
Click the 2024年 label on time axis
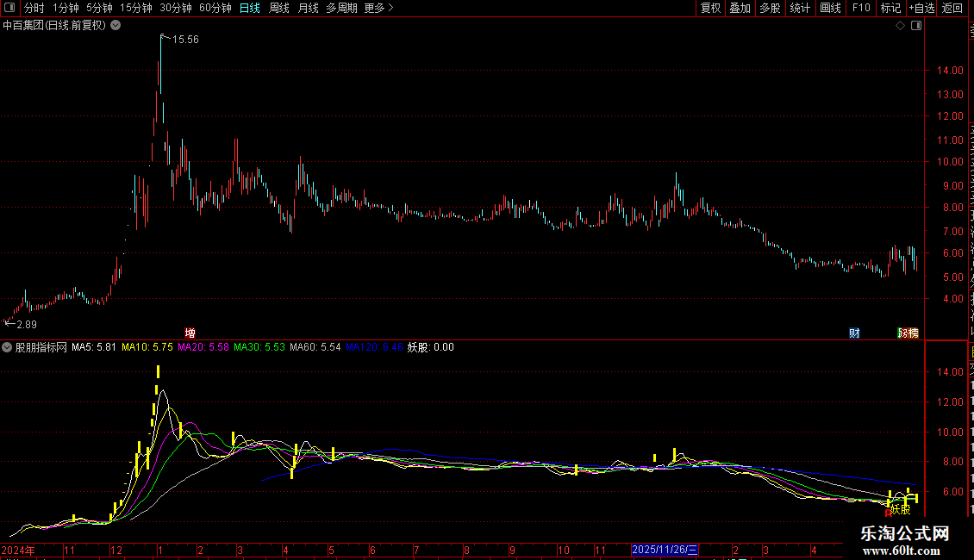(18, 550)
